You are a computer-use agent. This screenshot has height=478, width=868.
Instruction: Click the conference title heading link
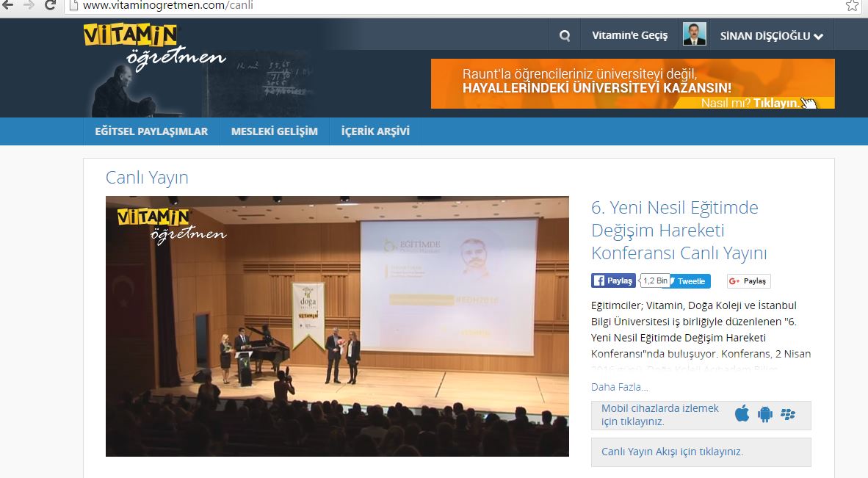(679, 230)
